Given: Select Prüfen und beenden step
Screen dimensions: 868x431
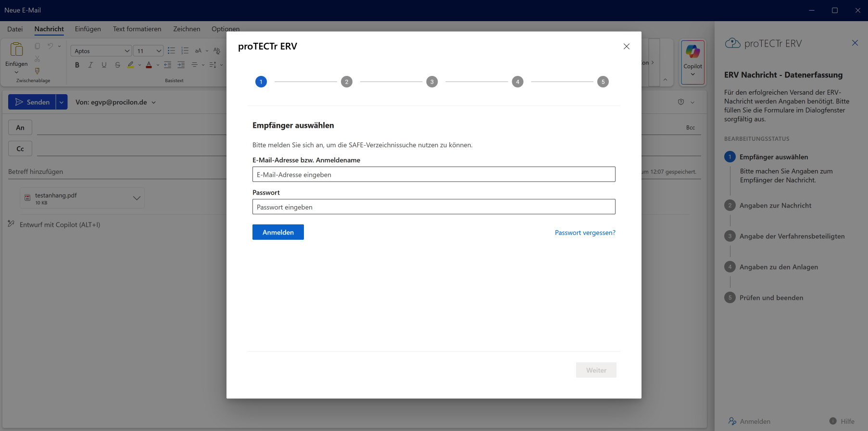Looking at the screenshot, I should pos(771,297).
